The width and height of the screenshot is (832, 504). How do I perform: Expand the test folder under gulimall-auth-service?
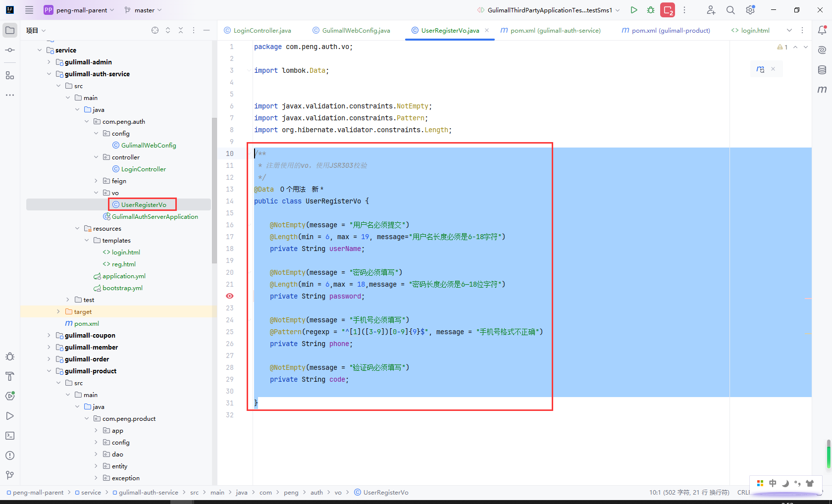pos(68,300)
